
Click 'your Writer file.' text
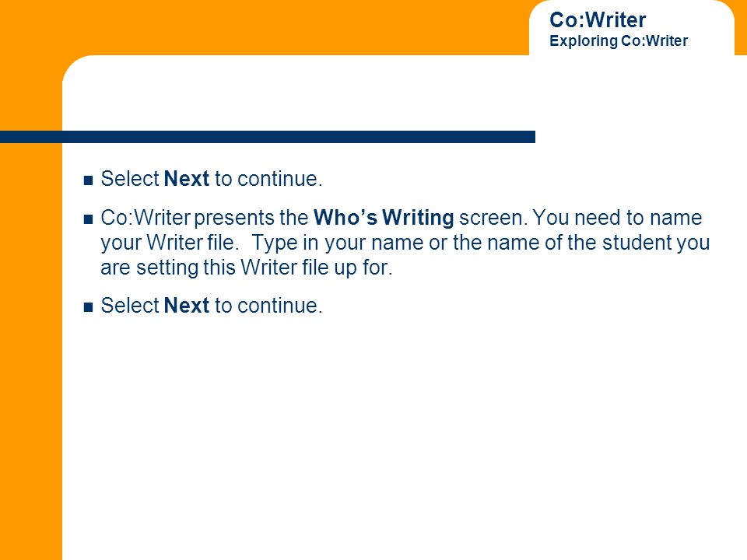170,243
